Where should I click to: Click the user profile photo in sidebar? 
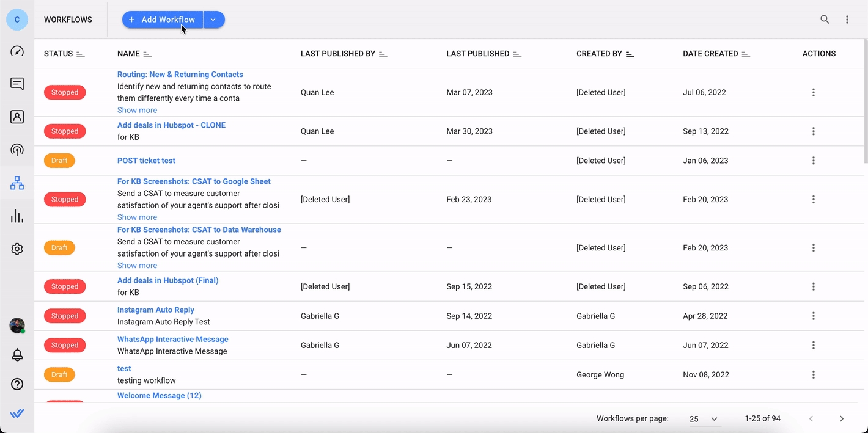tap(17, 326)
